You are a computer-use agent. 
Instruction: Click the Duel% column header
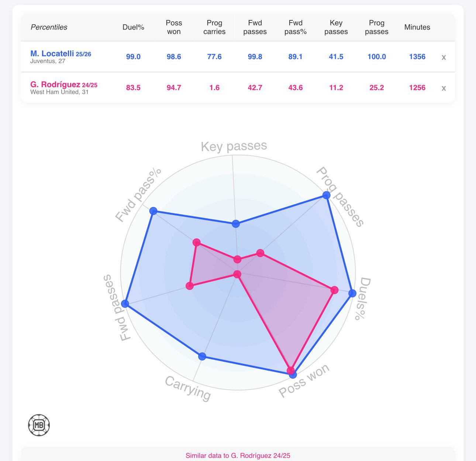pyautogui.click(x=133, y=27)
